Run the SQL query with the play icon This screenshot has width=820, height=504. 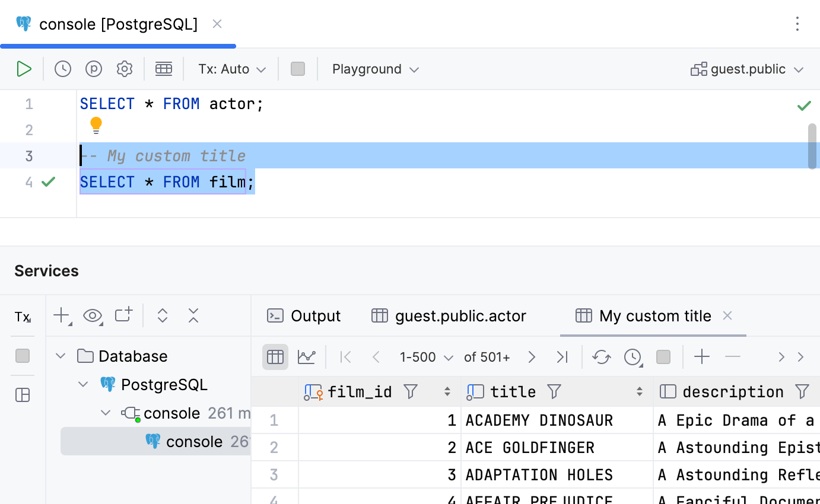coord(24,69)
